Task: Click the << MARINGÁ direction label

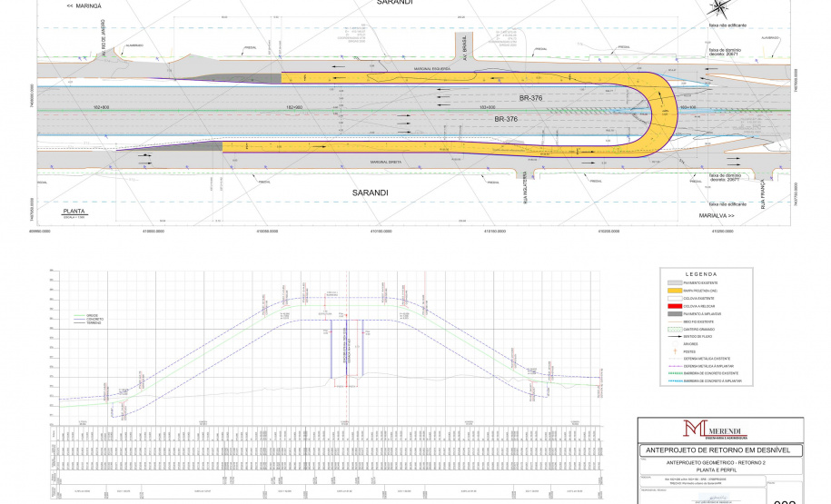Action: (x=84, y=5)
